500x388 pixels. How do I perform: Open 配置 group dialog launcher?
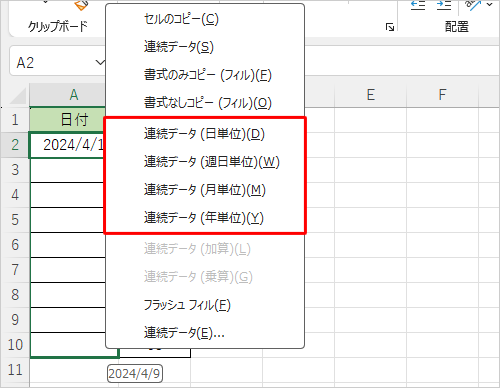pyautogui.click(x=390, y=27)
